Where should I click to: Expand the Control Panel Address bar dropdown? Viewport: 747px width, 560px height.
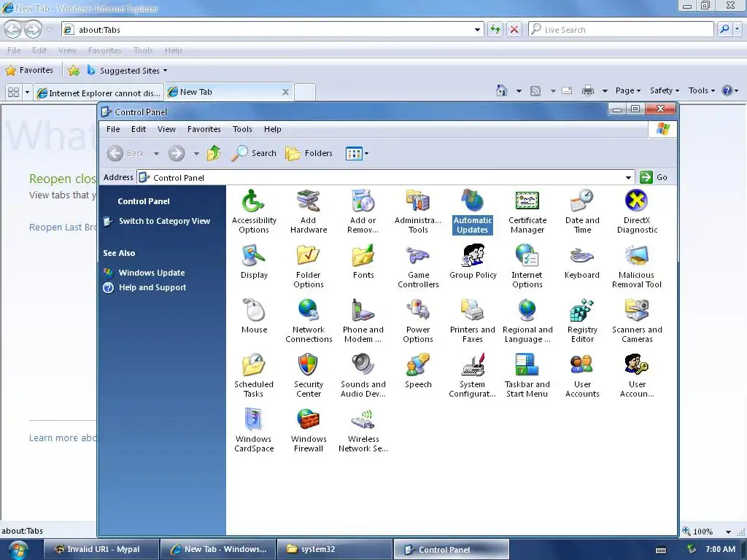point(628,178)
